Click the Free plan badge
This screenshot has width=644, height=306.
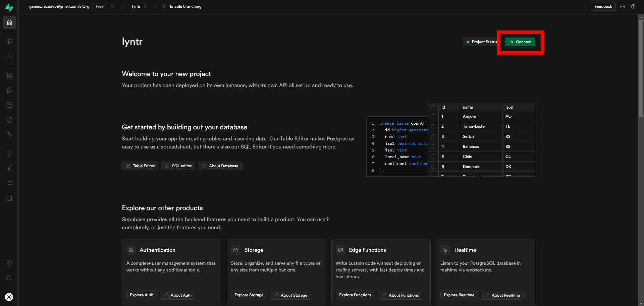coord(100,6)
